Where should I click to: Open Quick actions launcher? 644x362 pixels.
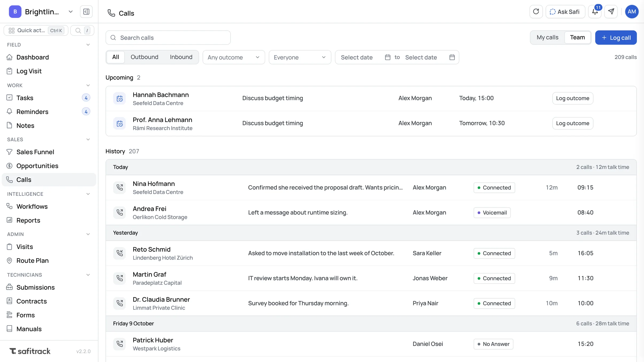click(36, 30)
